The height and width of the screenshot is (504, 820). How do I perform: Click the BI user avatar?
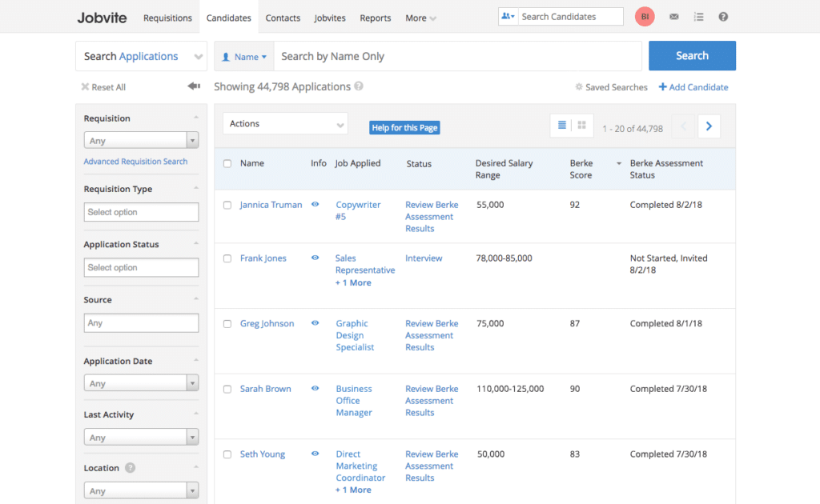coord(645,17)
